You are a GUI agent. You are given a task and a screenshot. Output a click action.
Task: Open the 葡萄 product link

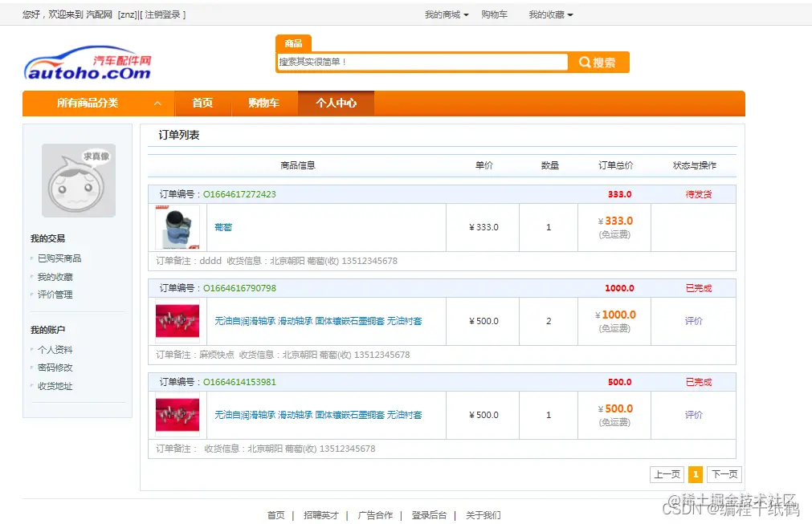(x=223, y=228)
